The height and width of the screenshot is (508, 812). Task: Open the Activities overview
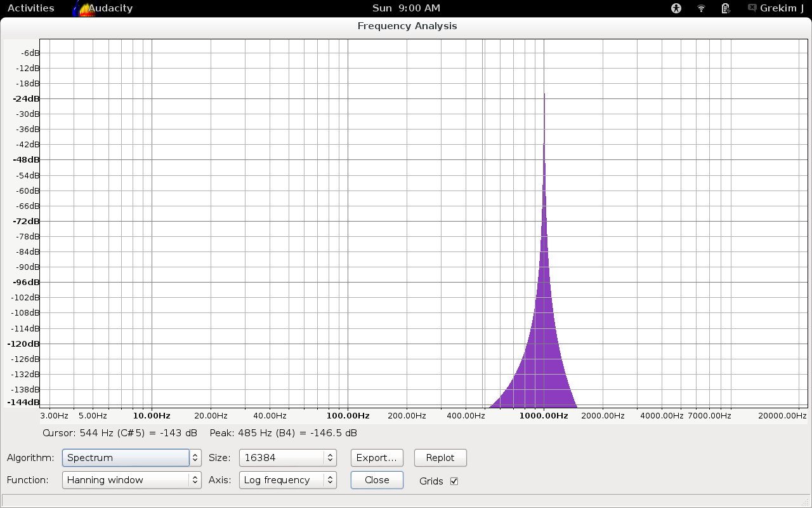pyautogui.click(x=30, y=8)
